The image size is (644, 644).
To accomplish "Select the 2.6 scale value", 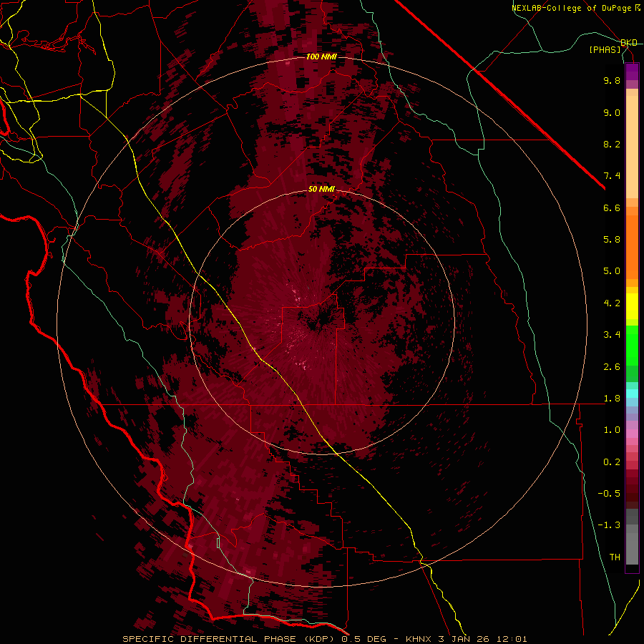I will (612, 367).
